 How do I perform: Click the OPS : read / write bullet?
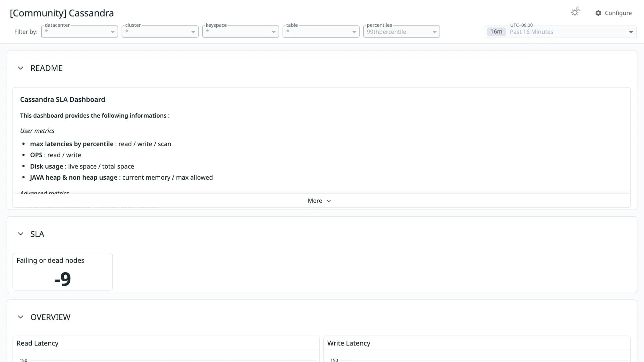coord(56,155)
